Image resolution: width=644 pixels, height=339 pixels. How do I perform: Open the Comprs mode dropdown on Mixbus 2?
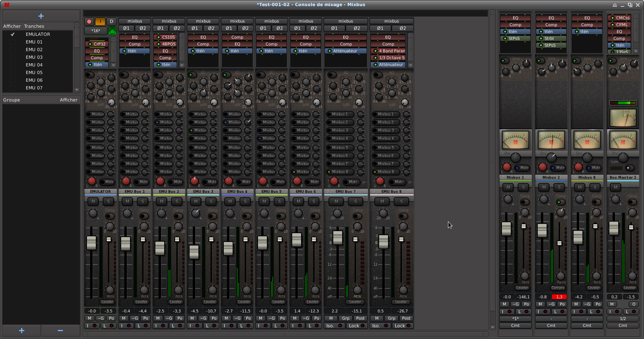click(x=558, y=288)
